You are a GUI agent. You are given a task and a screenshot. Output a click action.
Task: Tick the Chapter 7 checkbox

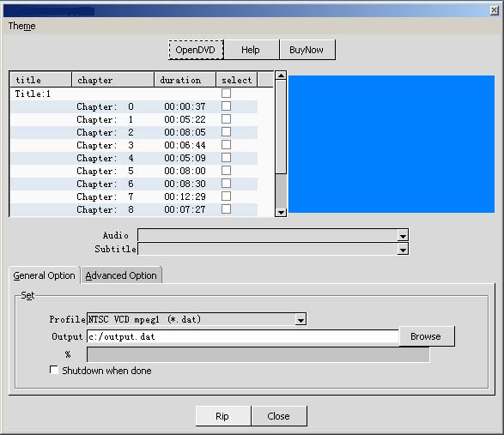(226, 196)
